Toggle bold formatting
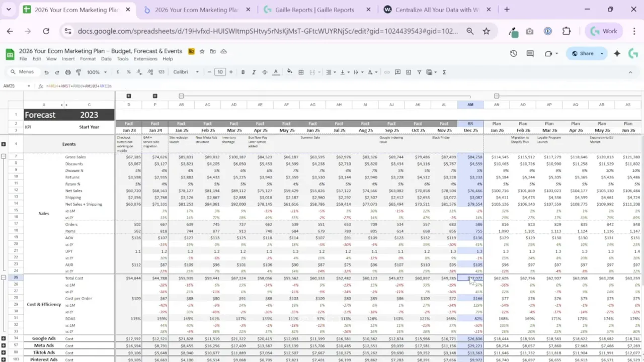The height and width of the screenshot is (362, 644). click(243, 72)
